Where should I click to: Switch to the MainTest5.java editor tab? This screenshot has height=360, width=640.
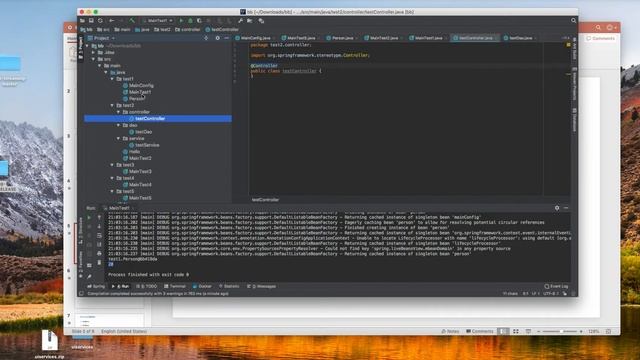300,38
